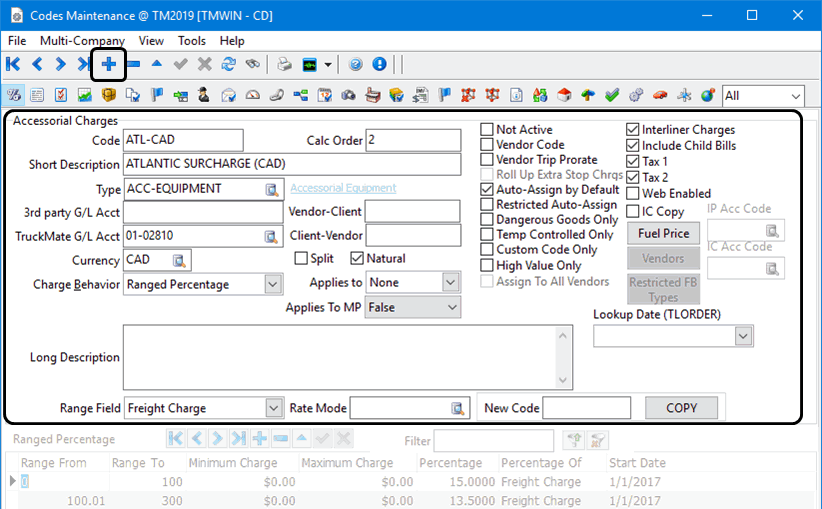Click the printer icon in toolbar
This screenshot has width=822, height=509.
tap(284, 65)
